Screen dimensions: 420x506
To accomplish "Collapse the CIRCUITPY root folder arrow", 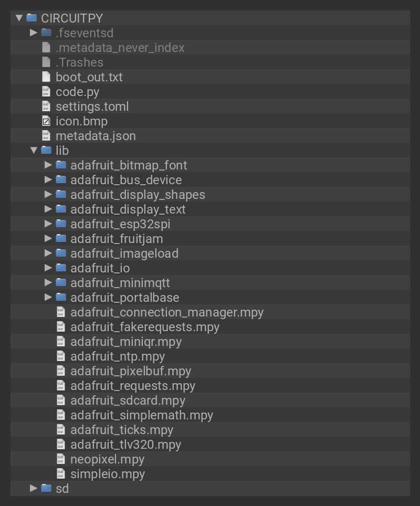I will (x=19, y=18).
